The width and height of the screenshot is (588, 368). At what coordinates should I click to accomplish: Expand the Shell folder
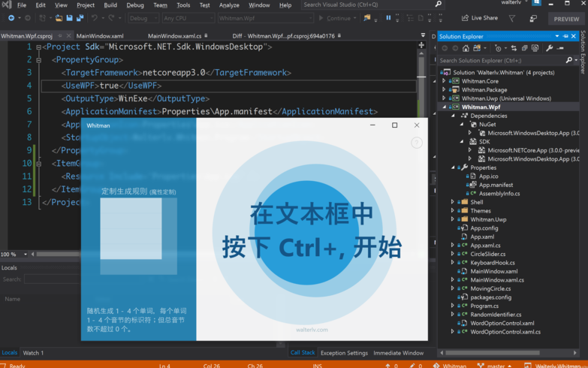pos(453,202)
